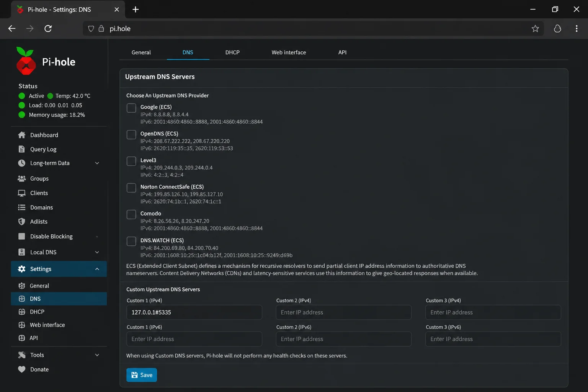Tick the Norton ConnectSafe (ECS) checkbox
Viewport: 588px width, 392px height.
pyautogui.click(x=131, y=188)
